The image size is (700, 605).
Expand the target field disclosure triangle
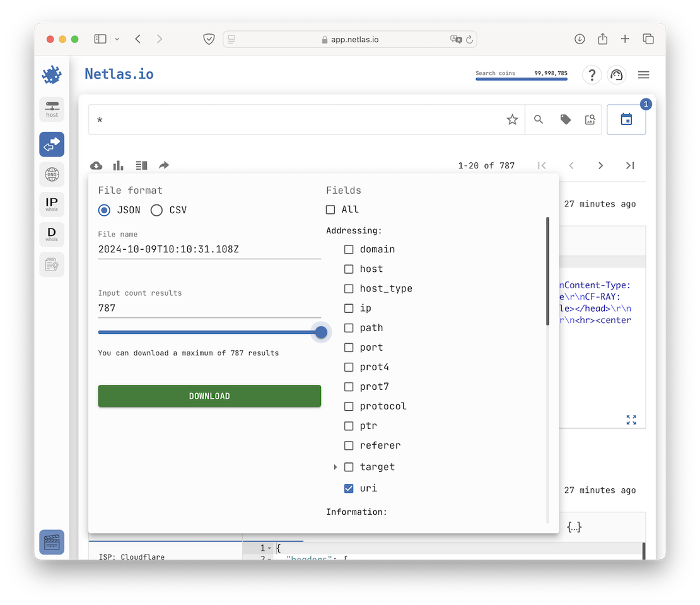335,467
